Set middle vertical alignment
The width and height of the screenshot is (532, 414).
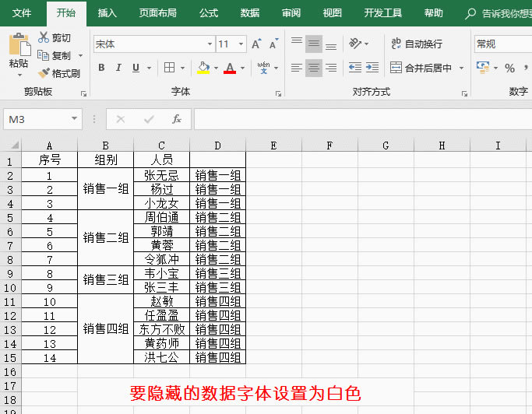click(x=314, y=44)
